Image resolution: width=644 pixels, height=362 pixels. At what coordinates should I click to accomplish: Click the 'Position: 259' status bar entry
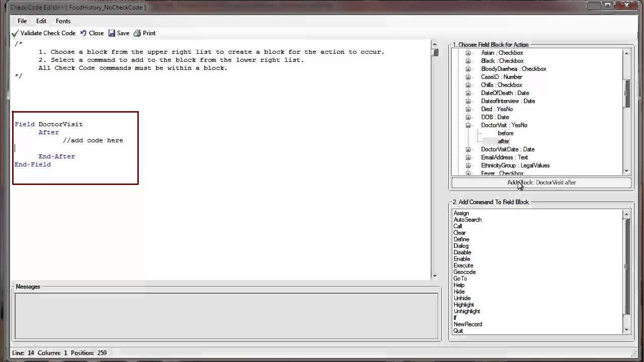[89, 353]
